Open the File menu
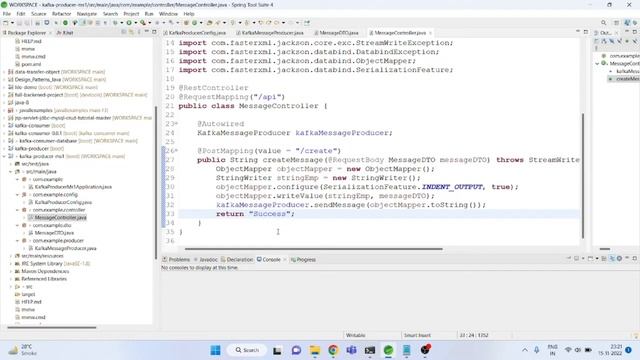Viewport: 640px width, 360px height. point(7,14)
